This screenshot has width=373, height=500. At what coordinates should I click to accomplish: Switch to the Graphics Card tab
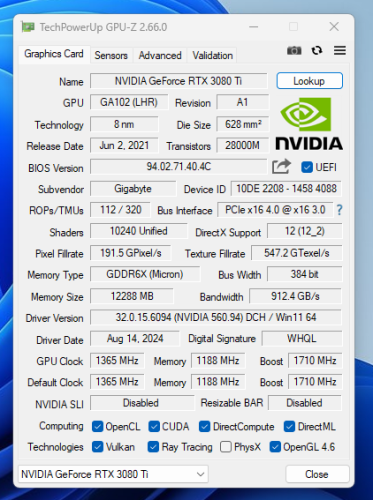[x=54, y=54]
